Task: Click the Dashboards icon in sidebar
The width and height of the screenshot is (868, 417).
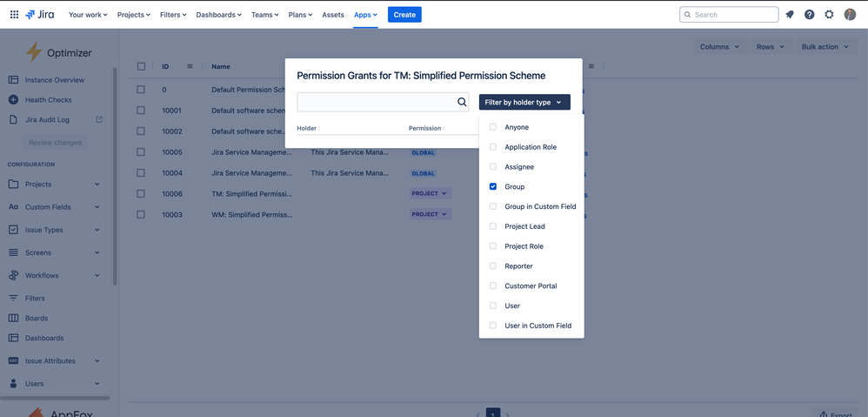Action: point(13,338)
